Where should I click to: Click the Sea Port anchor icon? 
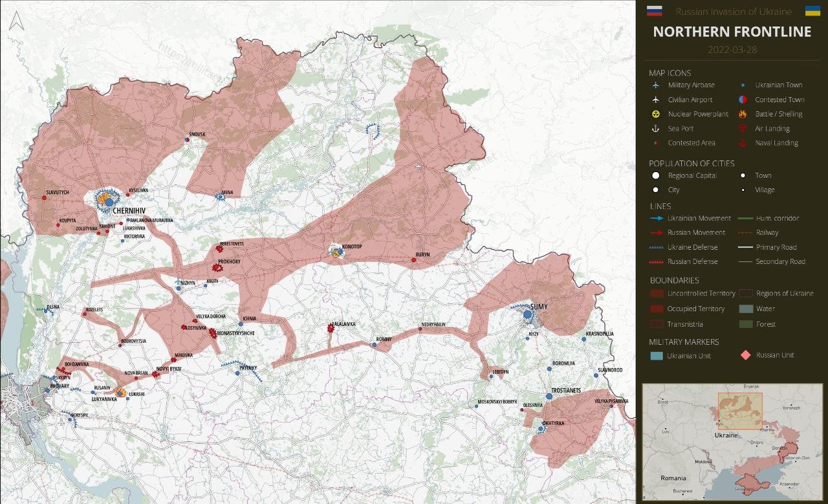pyautogui.click(x=656, y=129)
